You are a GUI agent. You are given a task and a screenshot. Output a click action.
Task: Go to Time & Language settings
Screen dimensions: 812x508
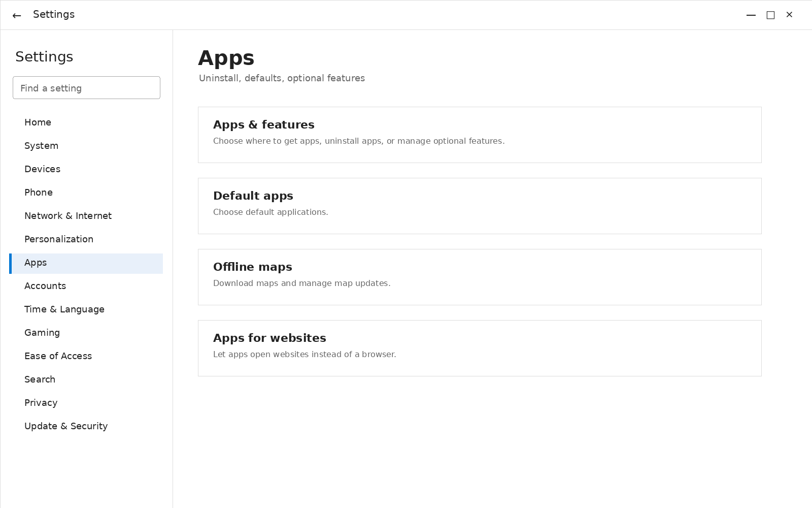pos(86,309)
